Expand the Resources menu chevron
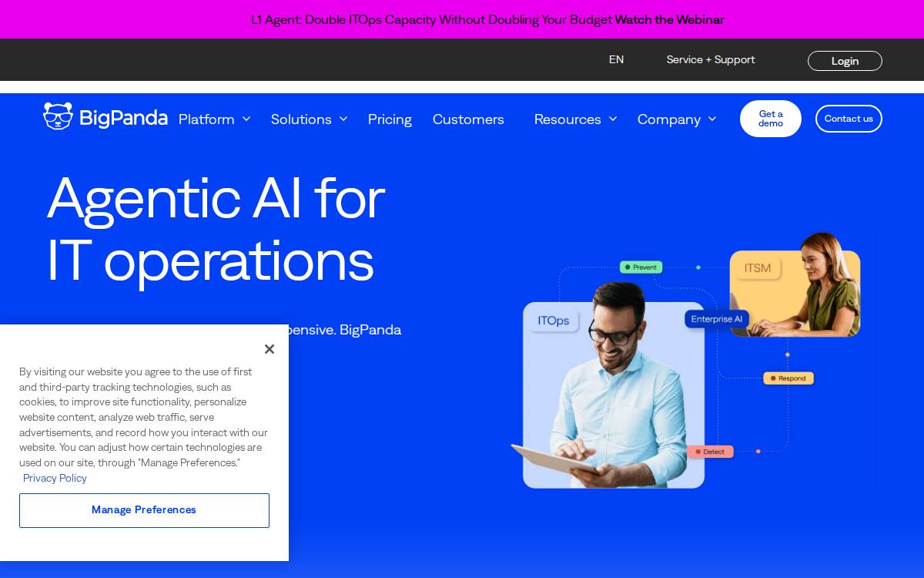Screen dimensions: 924x578 pos(613,119)
